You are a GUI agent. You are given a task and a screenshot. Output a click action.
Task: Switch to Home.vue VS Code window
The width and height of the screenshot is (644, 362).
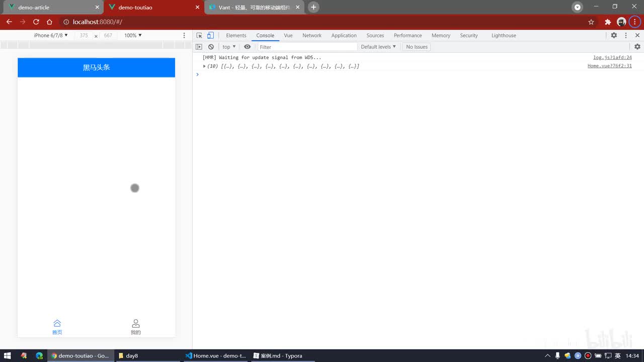[x=216, y=355]
